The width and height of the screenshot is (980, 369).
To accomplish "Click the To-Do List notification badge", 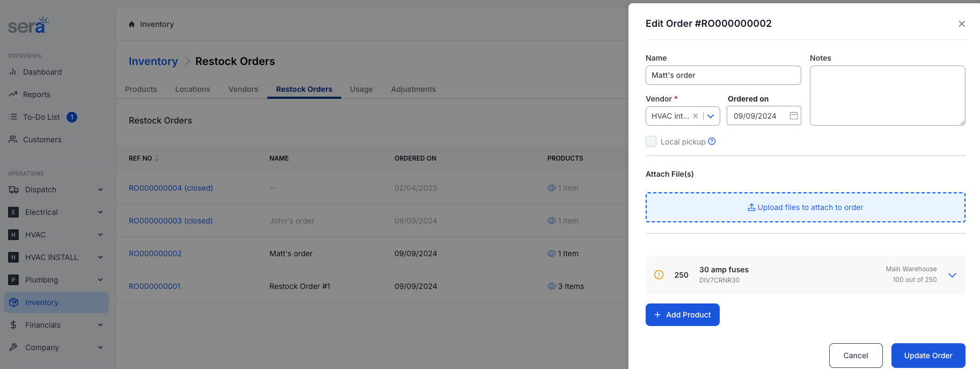I will [72, 117].
